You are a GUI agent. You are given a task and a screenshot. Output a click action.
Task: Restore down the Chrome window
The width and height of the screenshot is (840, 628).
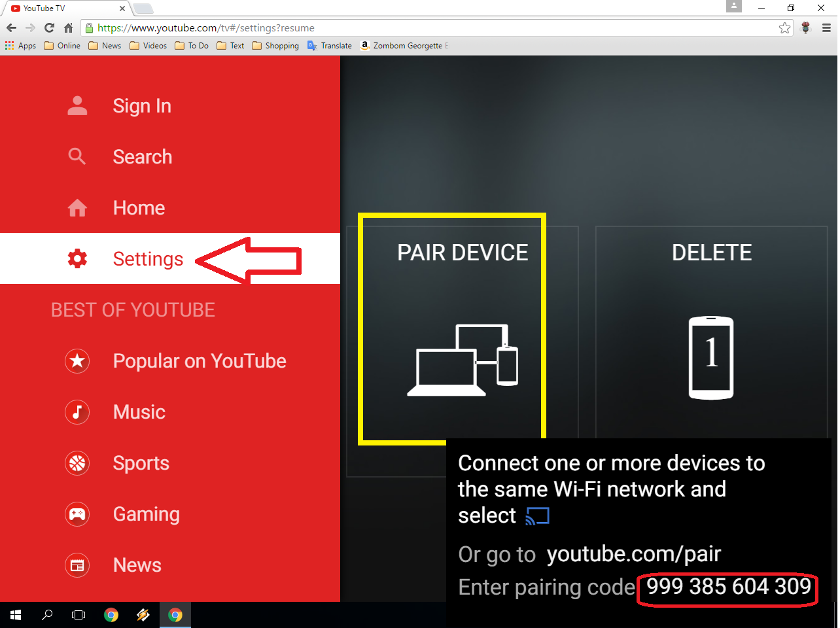tap(791, 8)
